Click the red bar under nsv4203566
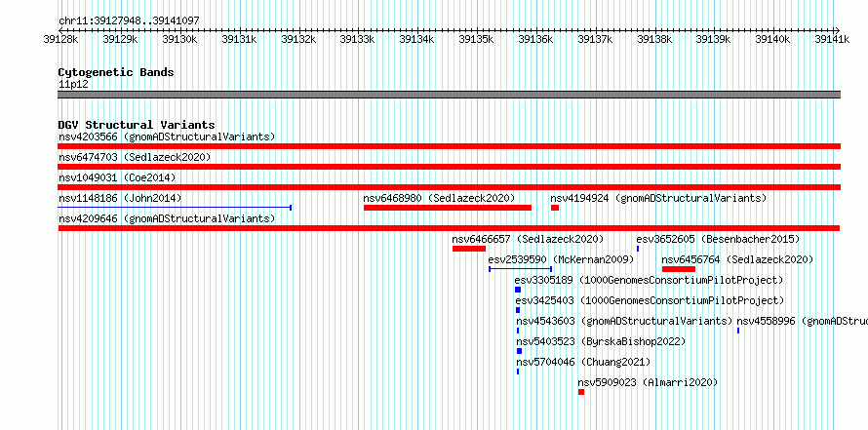This screenshot has height=430, width=868. tap(450, 146)
